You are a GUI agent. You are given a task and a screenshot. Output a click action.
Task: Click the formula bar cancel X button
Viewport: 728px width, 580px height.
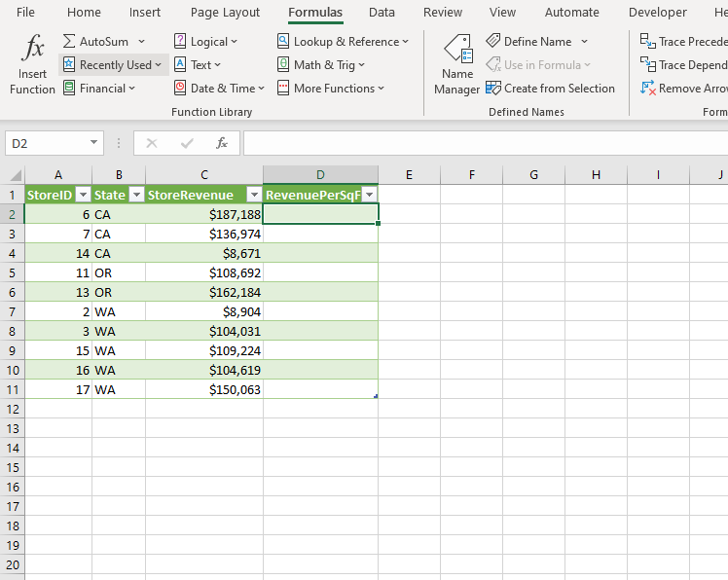click(x=152, y=143)
